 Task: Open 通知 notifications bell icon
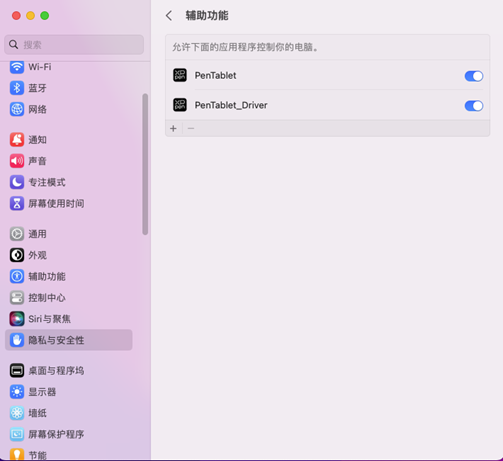17,140
